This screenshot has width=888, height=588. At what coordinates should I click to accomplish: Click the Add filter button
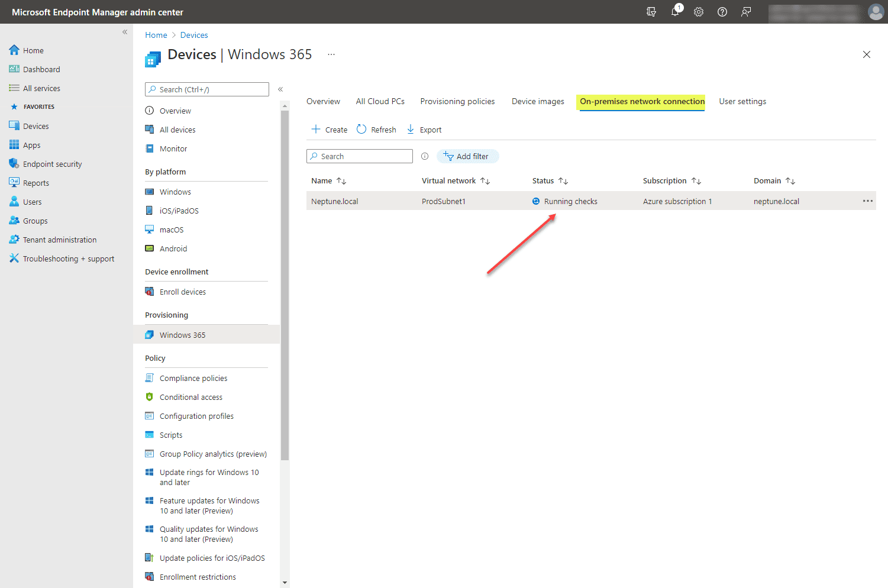point(468,156)
